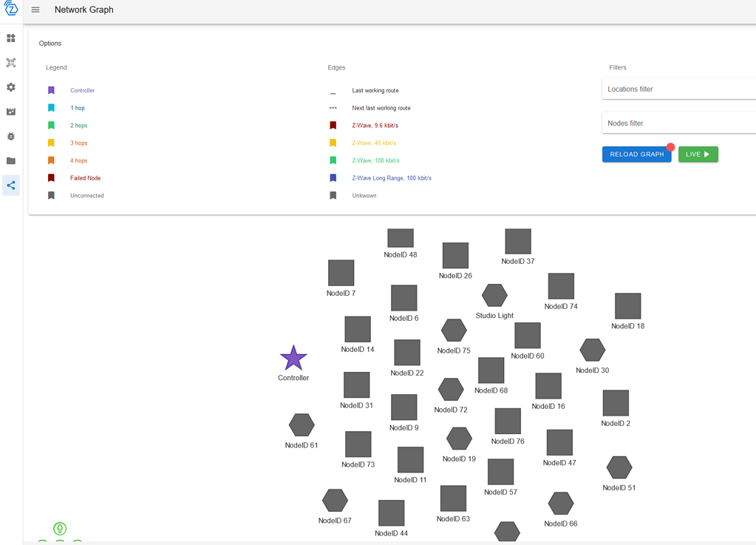Click the RELOAD GRAPH button
This screenshot has width=756, height=545.
636,154
